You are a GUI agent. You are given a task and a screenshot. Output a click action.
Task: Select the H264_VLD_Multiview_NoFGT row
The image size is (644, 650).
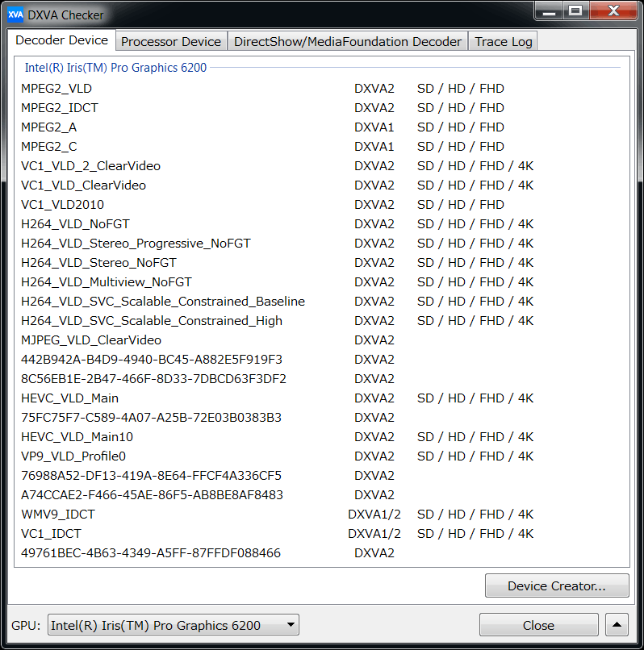(x=321, y=282)
